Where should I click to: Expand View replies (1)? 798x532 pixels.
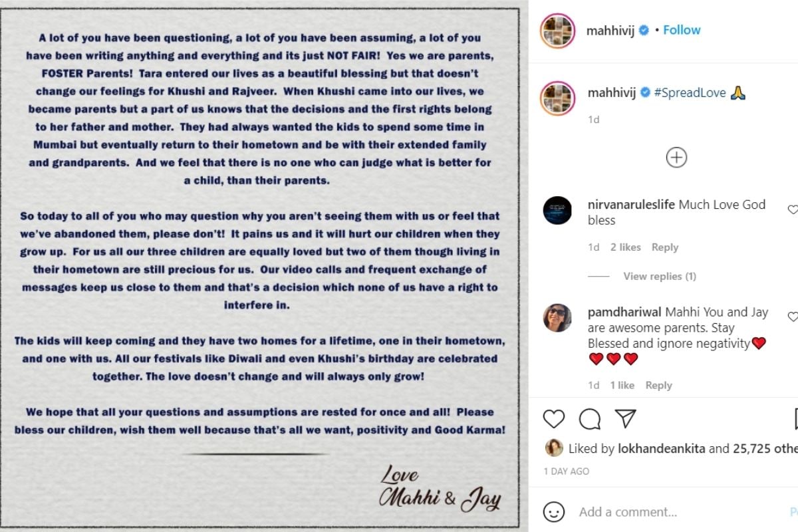pos(660,276)
